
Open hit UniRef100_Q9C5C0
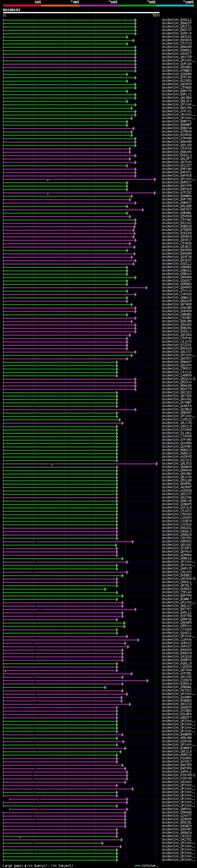(x=177, y=358)
